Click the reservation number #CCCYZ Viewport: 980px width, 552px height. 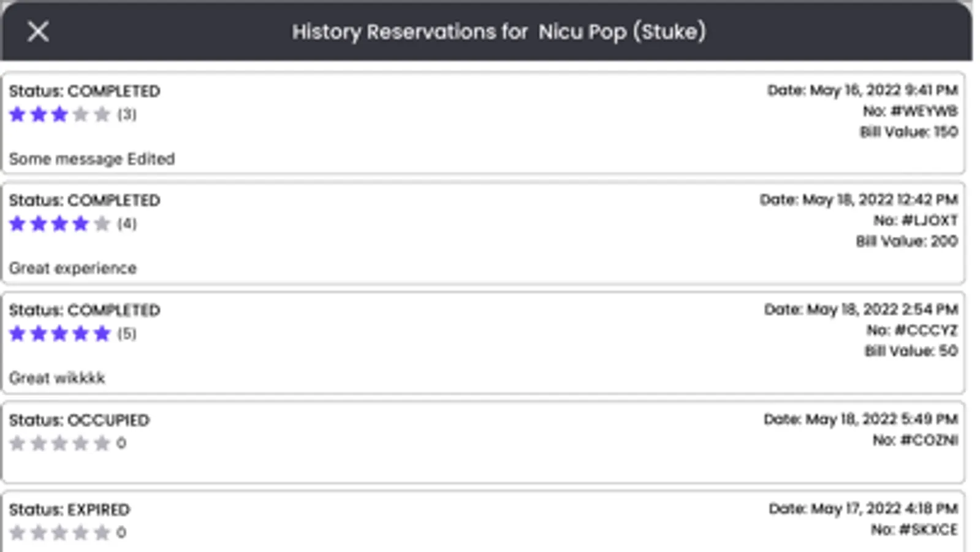[x=912, y=330]
